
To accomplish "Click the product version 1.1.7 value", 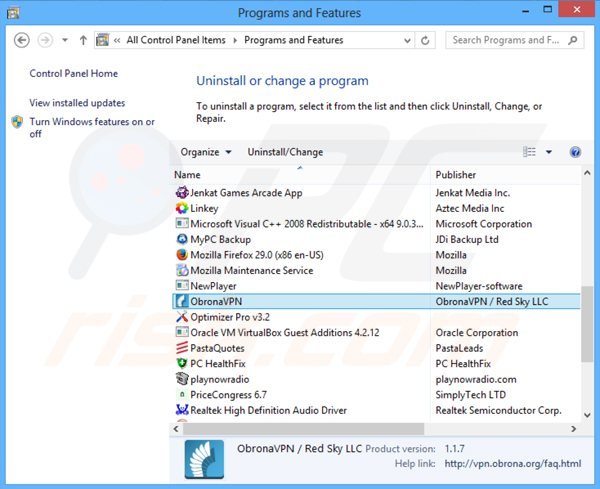I will coord(455,448).
